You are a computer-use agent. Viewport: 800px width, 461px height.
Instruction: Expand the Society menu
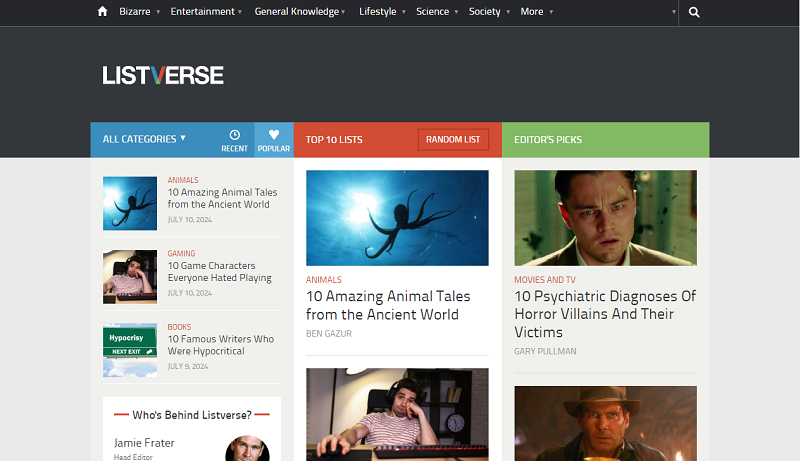488,12
